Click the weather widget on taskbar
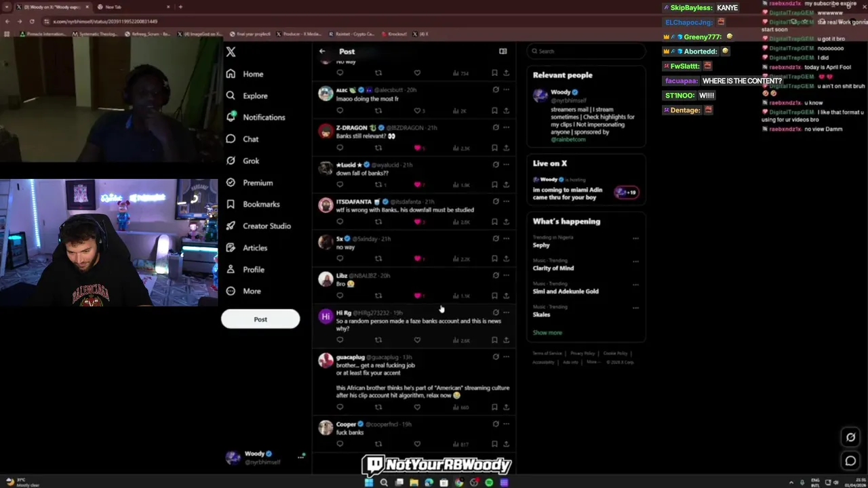868x488 pixels. pos(22,483)
